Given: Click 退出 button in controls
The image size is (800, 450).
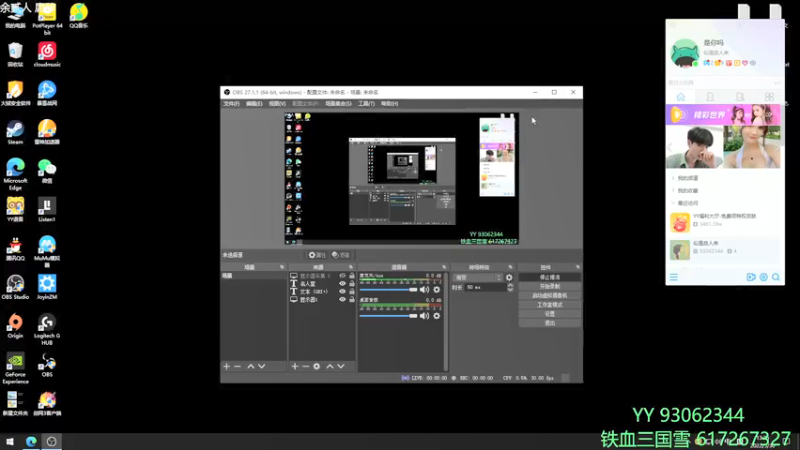Looking at the screenshot, I should (549, 323).
